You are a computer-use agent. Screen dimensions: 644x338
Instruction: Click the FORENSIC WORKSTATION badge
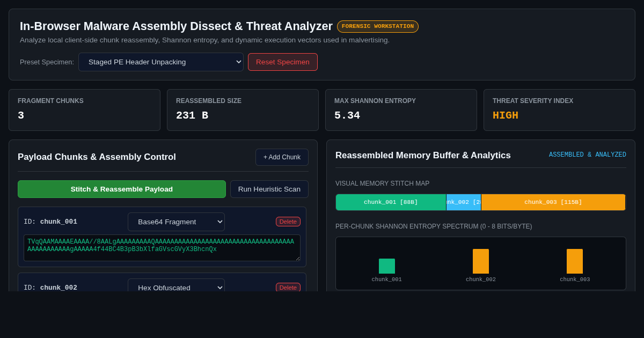[x=378, y=26]
